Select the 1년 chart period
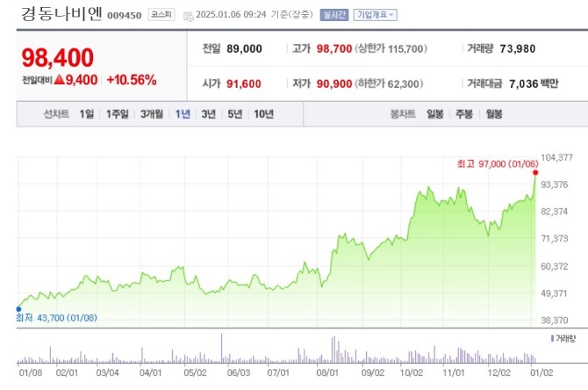This screenshot has height=390, width=588. click(x=183, y=113)
